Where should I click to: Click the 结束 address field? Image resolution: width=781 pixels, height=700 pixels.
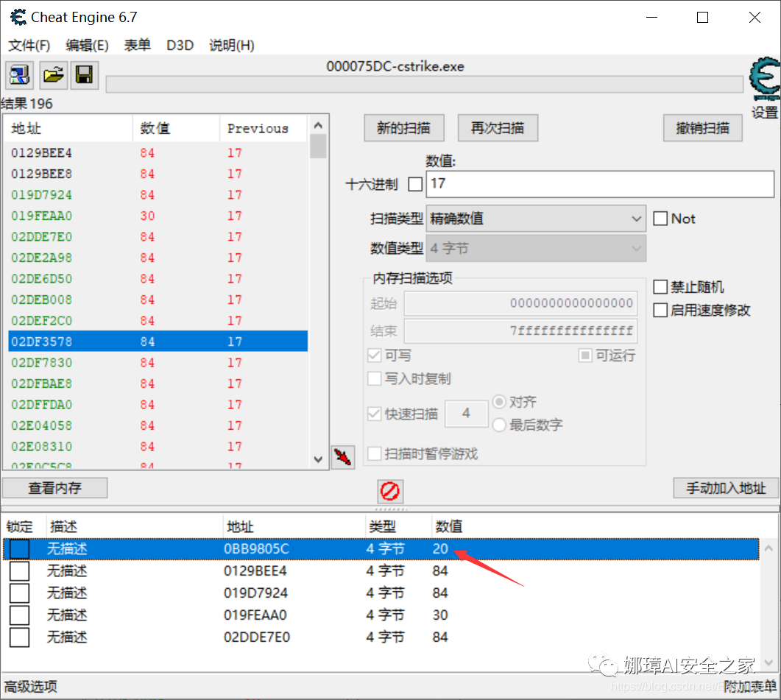pyautogui.click(x=520, y=330)
